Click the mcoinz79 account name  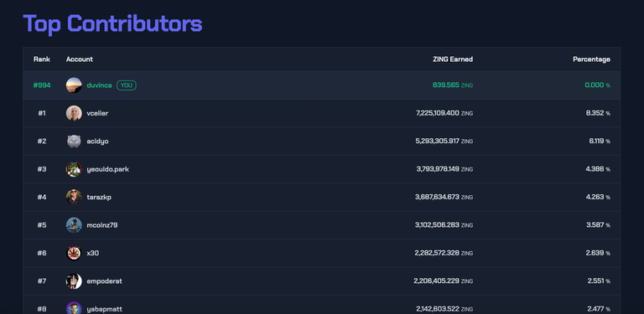102,225
